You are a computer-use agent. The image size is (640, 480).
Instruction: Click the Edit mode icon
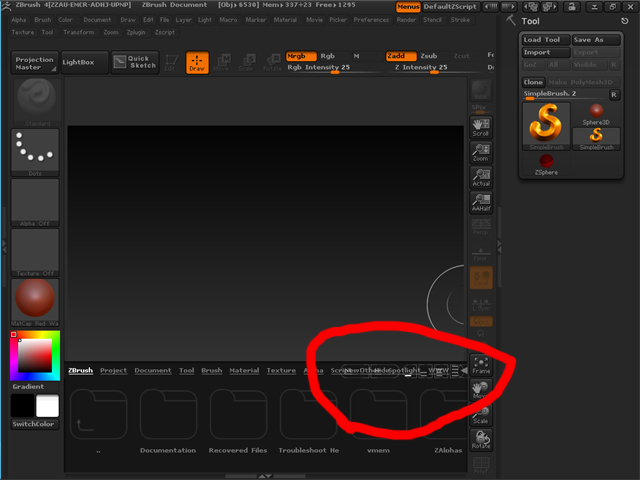tap(171, 62)
